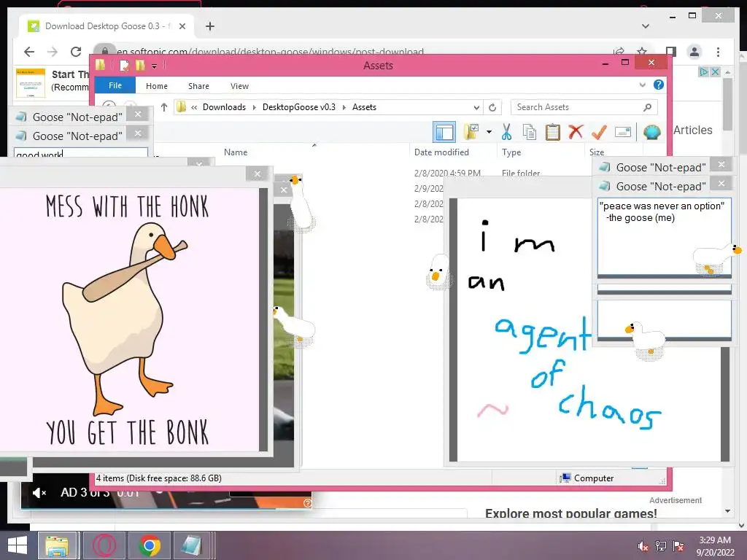Click the blue Help question mark icon

[659, 85]
